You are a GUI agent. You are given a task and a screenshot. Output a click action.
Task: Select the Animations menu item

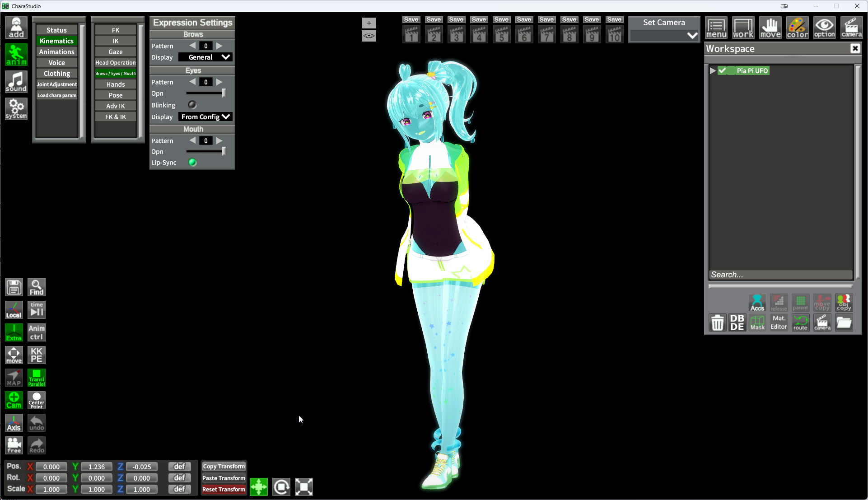click(x=56, y=52)
